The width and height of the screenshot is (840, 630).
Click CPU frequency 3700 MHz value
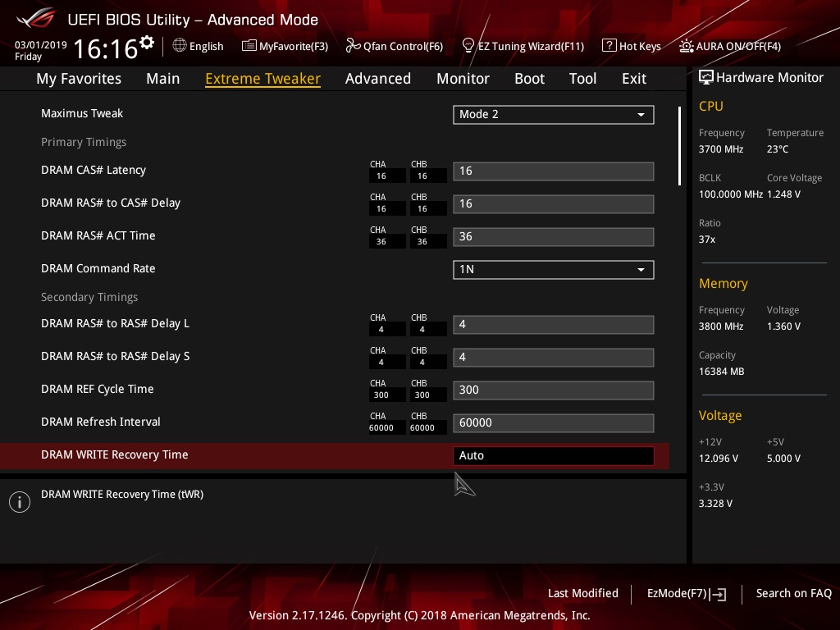point(720,149)
